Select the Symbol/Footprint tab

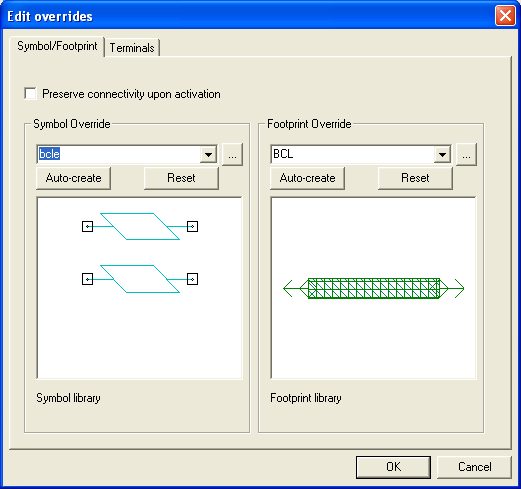57,46
